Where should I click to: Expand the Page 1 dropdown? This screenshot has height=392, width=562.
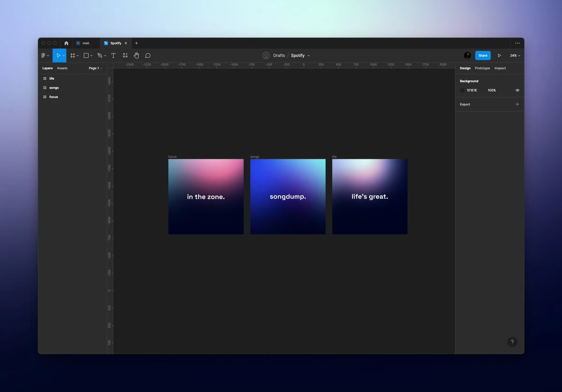95,68
